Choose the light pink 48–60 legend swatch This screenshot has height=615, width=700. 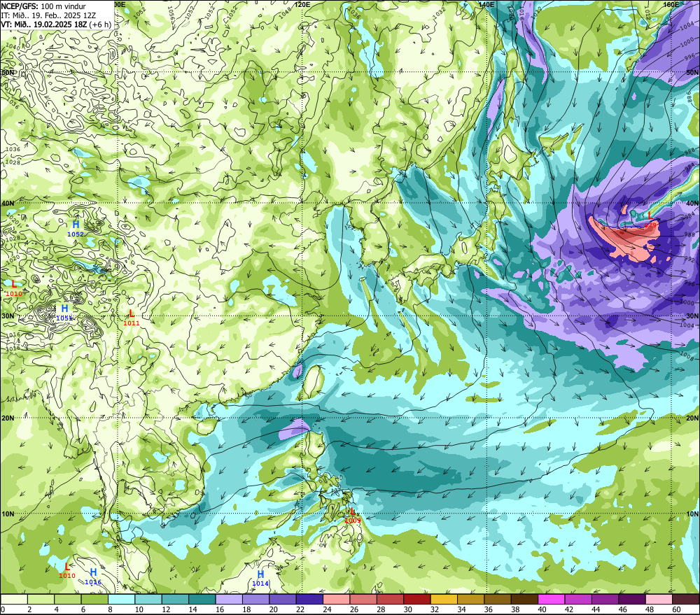659,599
